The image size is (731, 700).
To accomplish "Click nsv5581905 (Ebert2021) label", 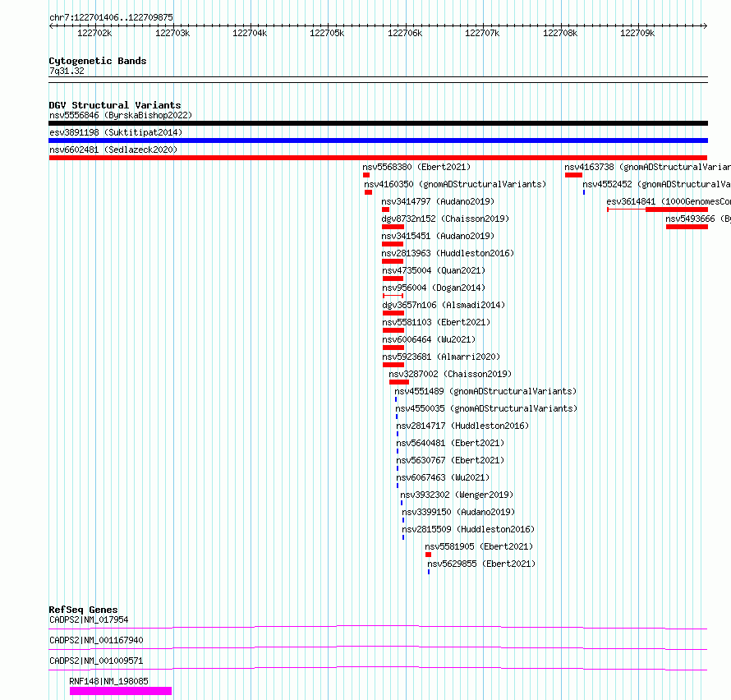I will click(479, 546).
